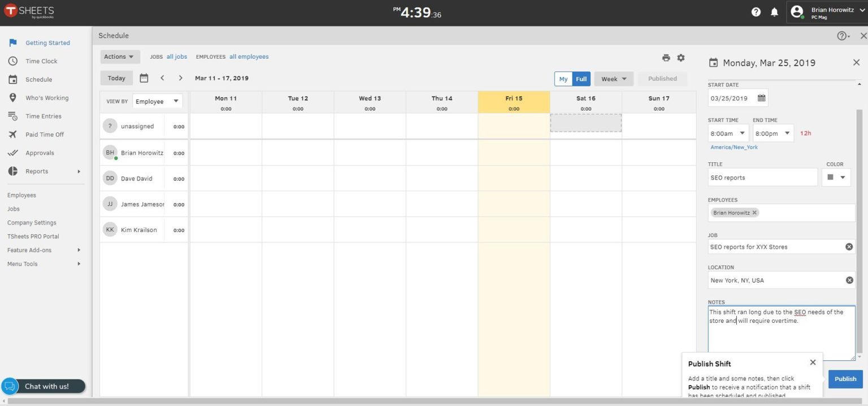
Task: Go to previous week arrow
Action: (162, 78)
